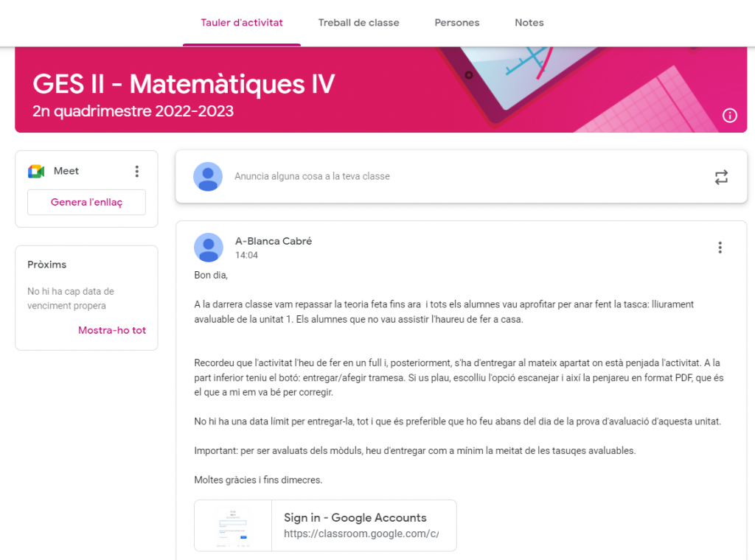Viewport: 755px width, 560px height.
Task: Click the A-Blanca Cabré author name
Action: pos(273,241)
